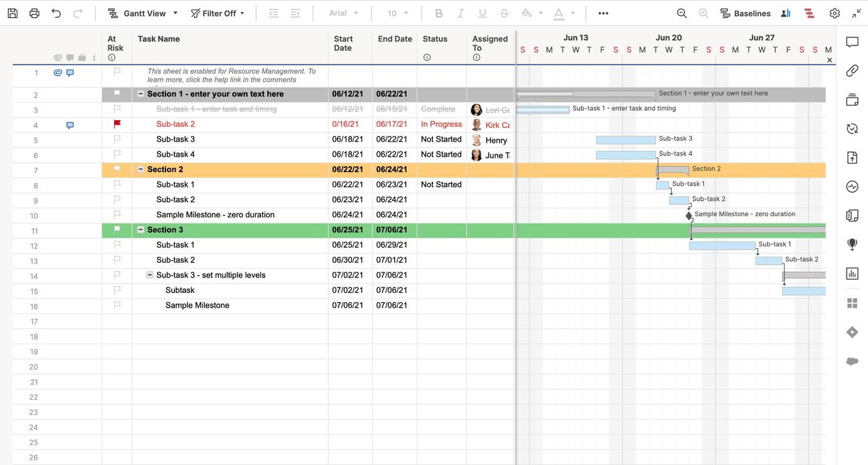Open the Attachments panel in right sidebar

pos(852,71)
